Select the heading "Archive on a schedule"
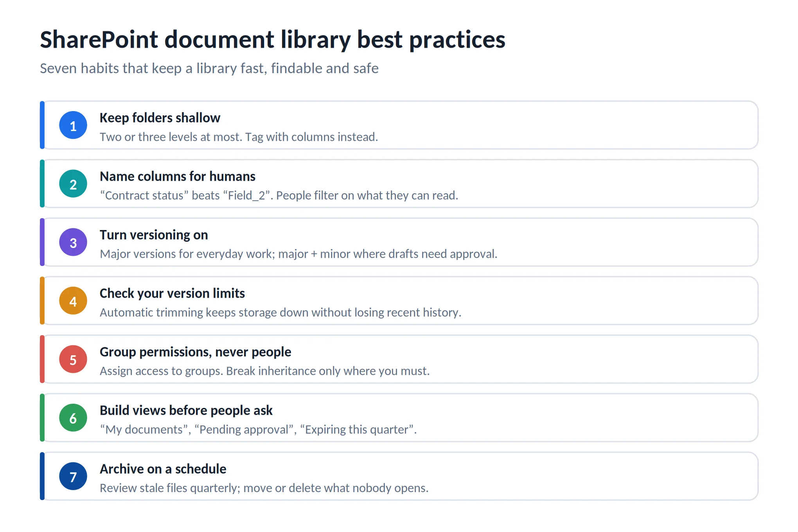Screen dimensions: 798x532 tap(163, 469)
